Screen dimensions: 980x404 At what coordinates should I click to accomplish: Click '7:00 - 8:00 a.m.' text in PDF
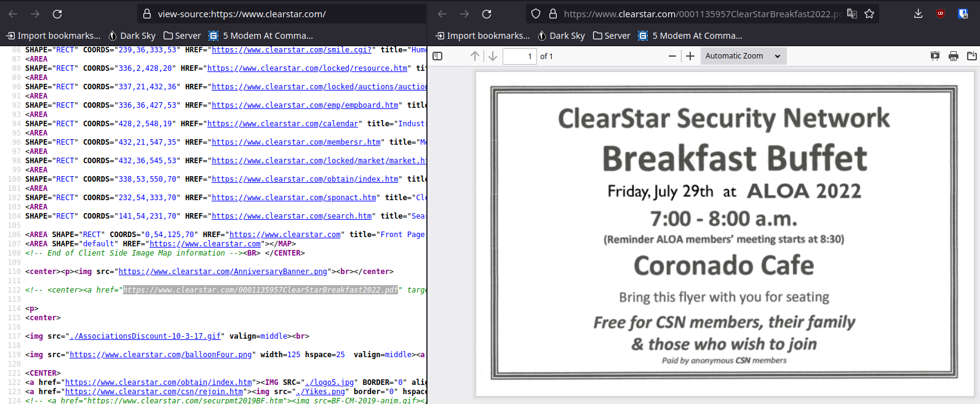pos(724,218)
